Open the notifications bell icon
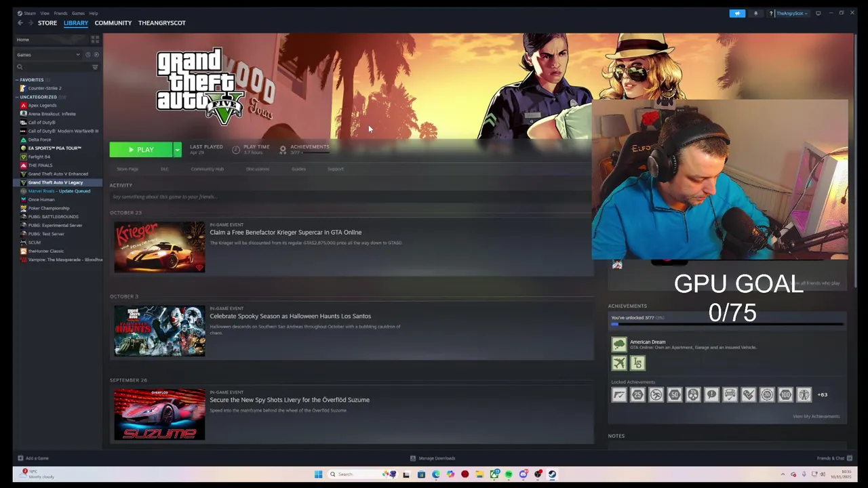 pos(755,14)
